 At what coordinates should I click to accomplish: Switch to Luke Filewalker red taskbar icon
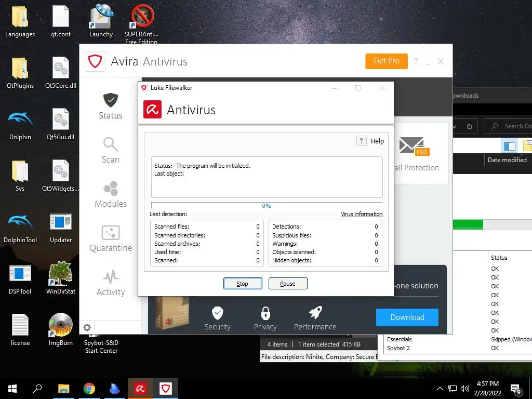coord(140,389)
